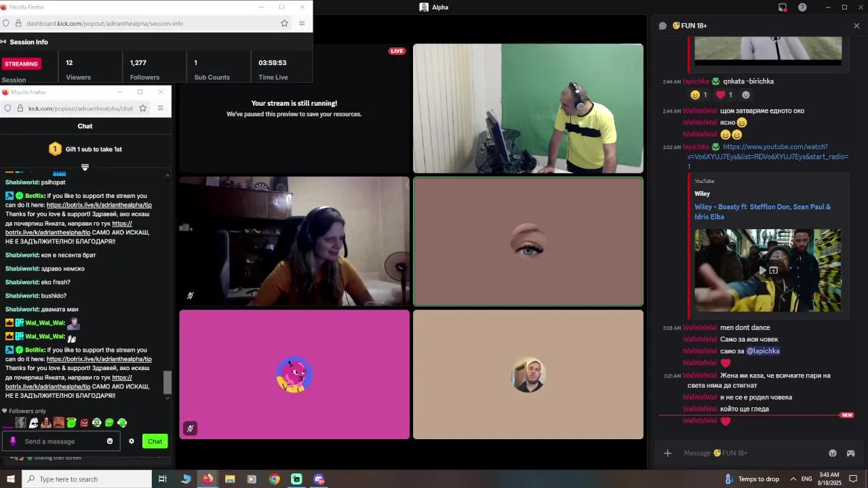Open the second BotRix botrix.live/k/adrianthealpha/tip link
Image resolution: width=868 pixels, height=488 pixels.
pos(99,359)
